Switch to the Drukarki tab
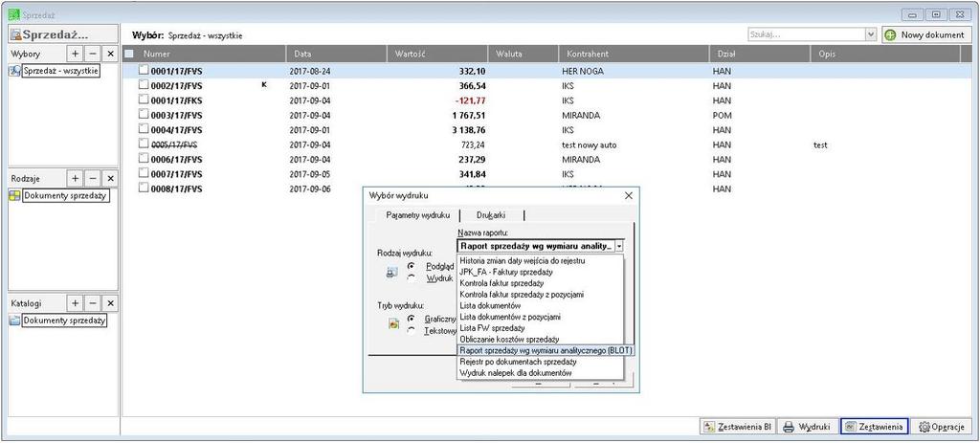 (x=491, y=215)
